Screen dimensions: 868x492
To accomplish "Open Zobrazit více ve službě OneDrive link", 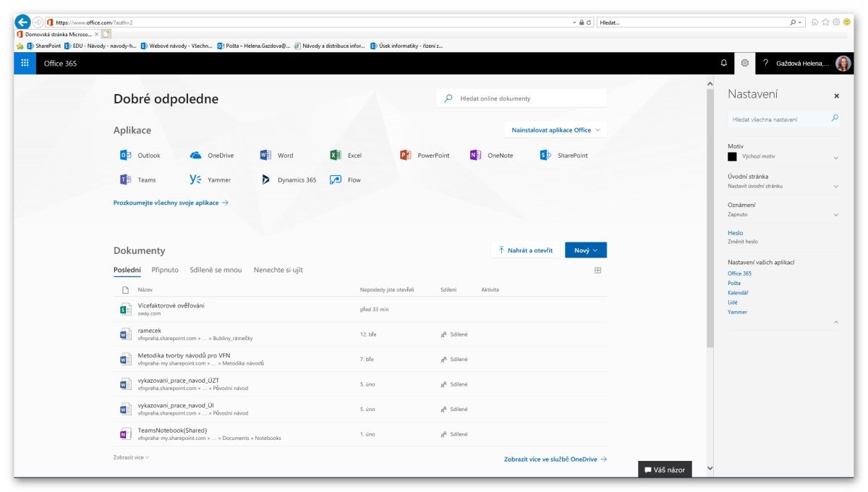I will coord(556,459).
